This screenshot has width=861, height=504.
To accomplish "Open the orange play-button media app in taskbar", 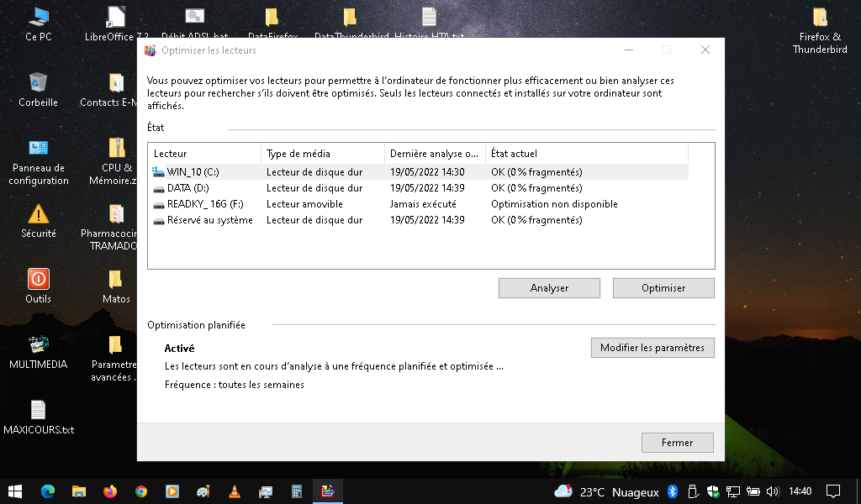I will coord(172,491).
